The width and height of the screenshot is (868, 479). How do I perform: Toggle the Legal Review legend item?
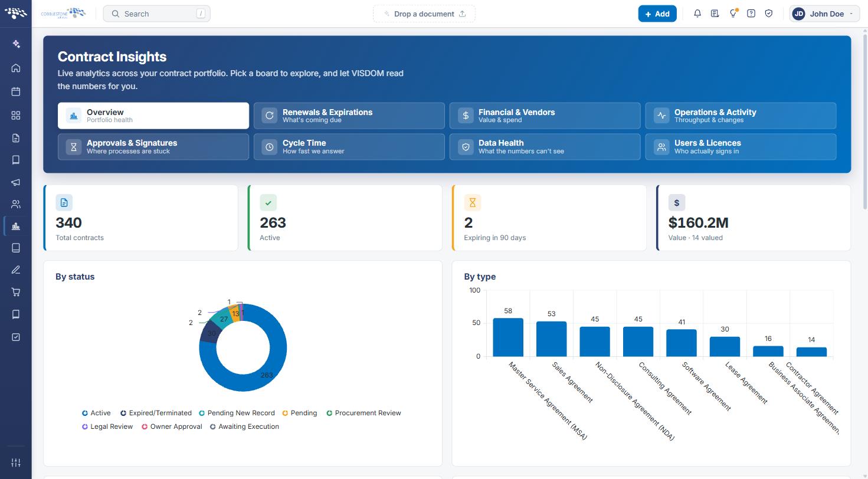(x=107, y=426)
